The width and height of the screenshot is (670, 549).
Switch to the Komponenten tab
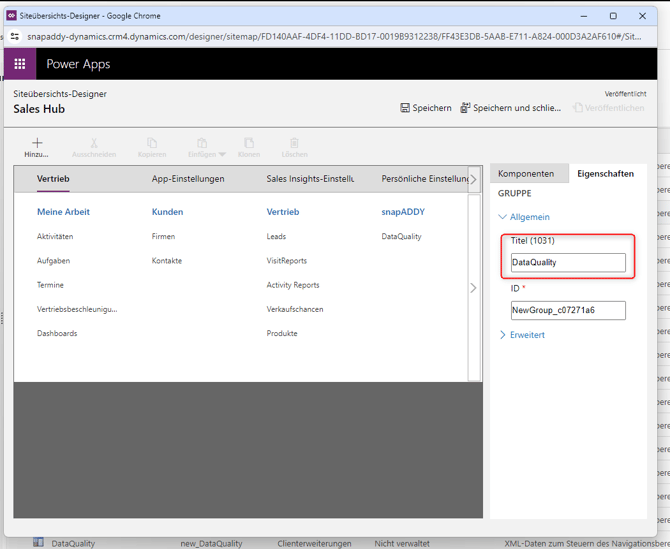coord(526,174)
